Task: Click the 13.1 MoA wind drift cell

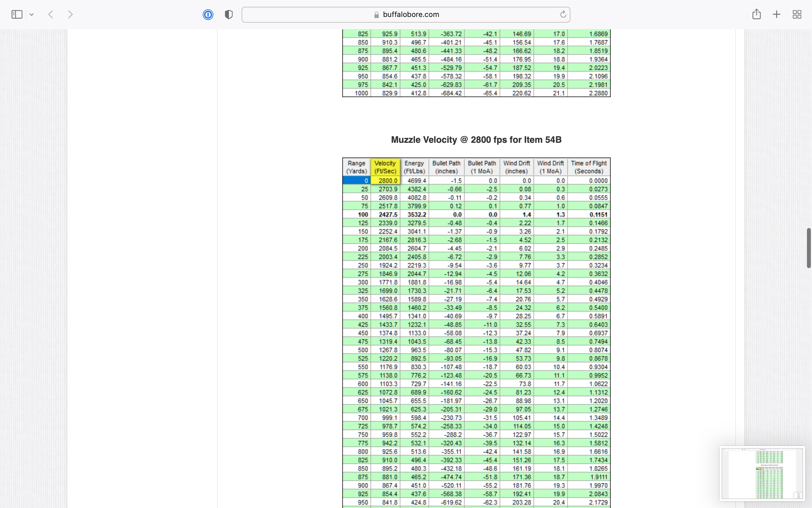Action: (x=551, y=401)
